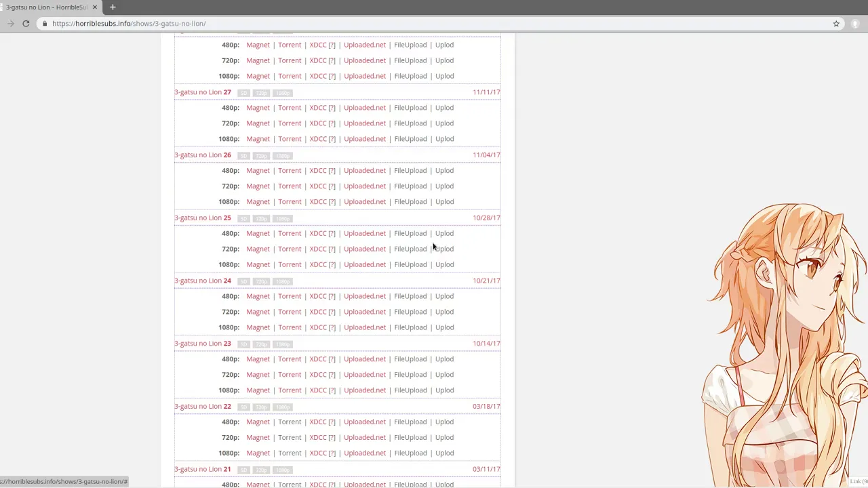Screen dimensions: 868x488
Task: Open the browser profile avatar
Action: [856, 23]
